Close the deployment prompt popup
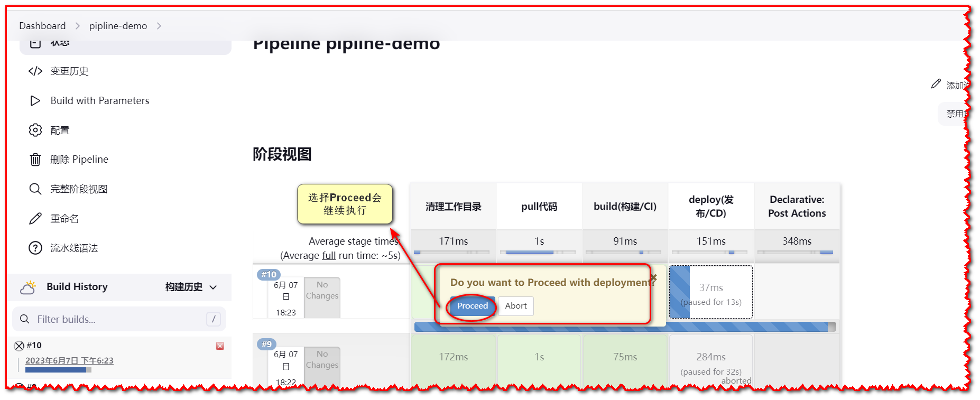Viewport: 980px width, 400px height. (653, 277)
